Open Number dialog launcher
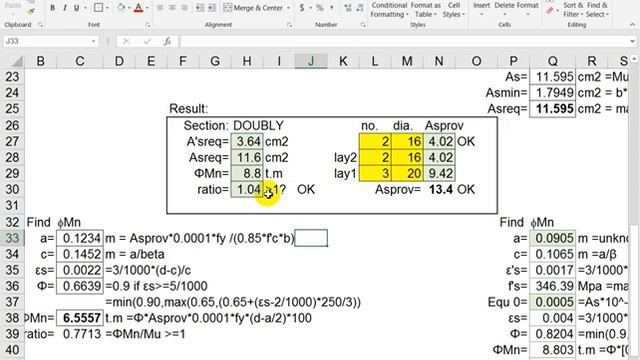 362,25
